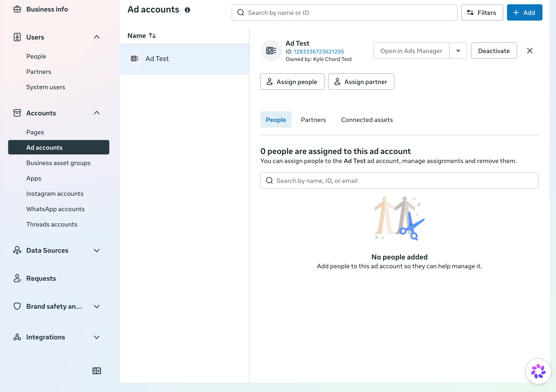Focus the Search by name, ID, or email field
Screen dimensions: 556x392
point(399,180)
